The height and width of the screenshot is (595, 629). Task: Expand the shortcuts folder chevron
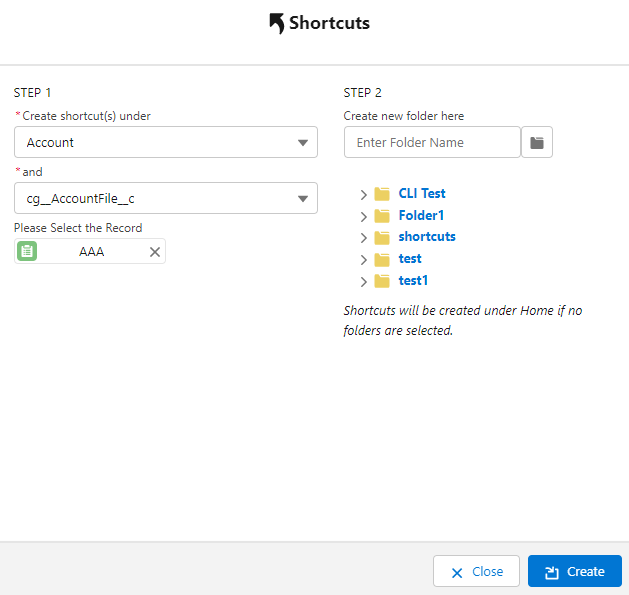coord(363,238)
